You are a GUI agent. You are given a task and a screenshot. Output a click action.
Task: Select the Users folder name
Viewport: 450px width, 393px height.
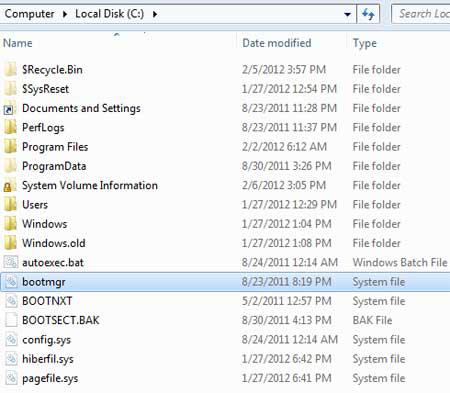(x=35, y=205)
